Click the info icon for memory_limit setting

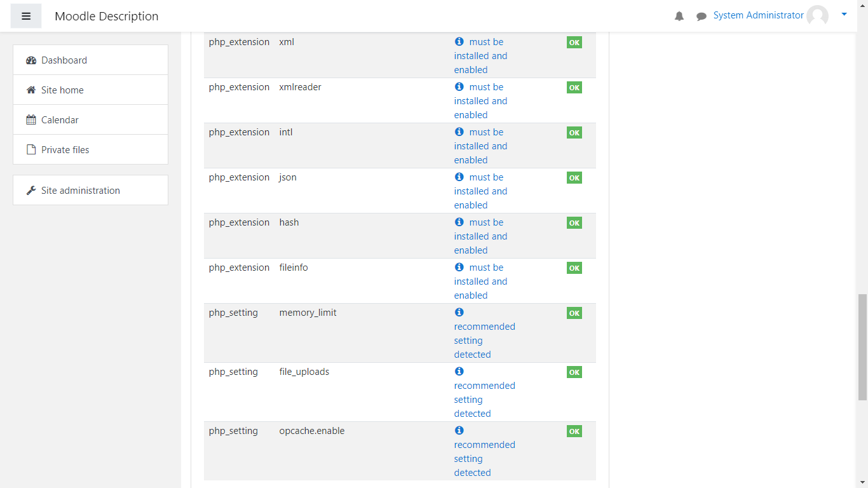coord(459,312)
